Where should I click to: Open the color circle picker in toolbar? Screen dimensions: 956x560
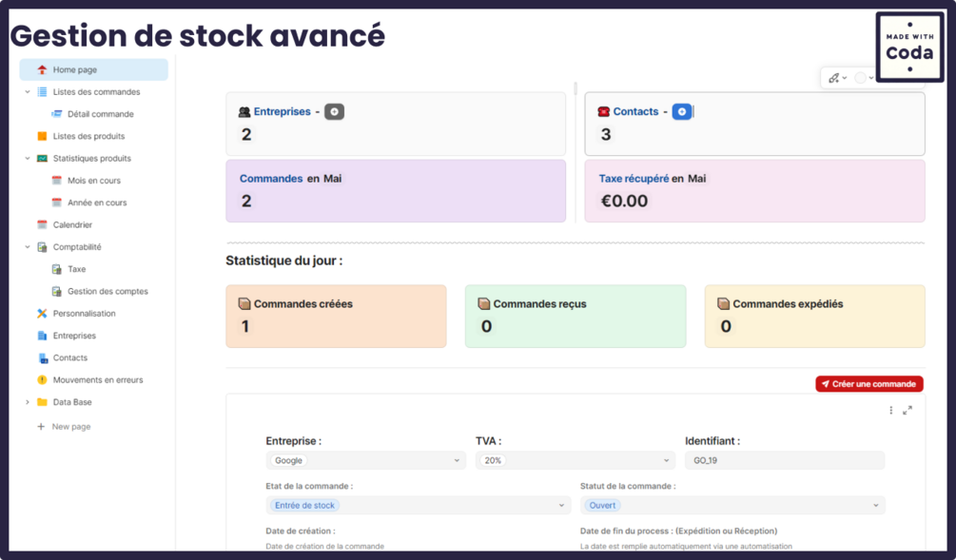[861, 78]
